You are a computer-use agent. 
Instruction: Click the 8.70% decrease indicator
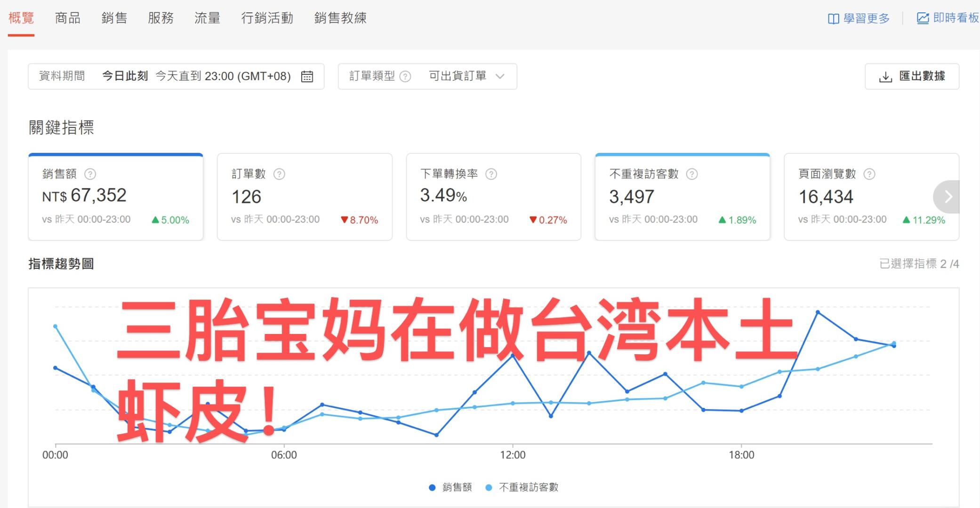click(359, 220)
